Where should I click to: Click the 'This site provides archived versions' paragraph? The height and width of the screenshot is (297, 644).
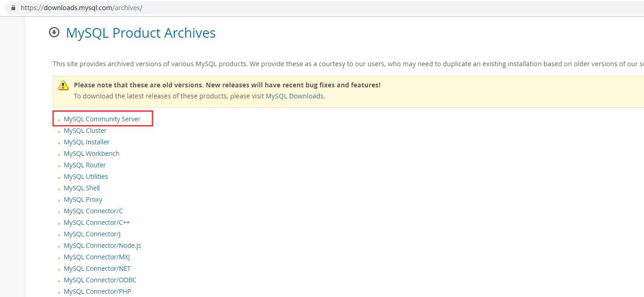pyautogui.click(x=348, y=64)
